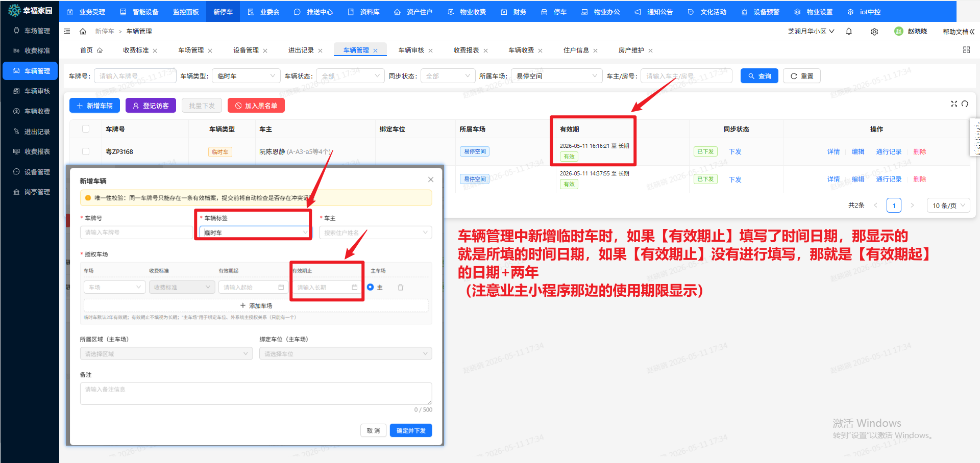Open the 监控面板 top menu

click(x=186, y=12)
